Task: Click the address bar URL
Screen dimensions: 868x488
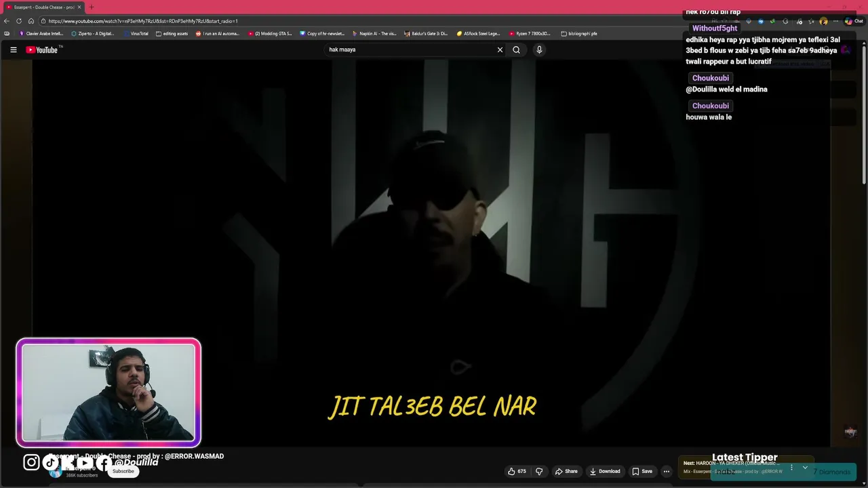Action: 142,21
